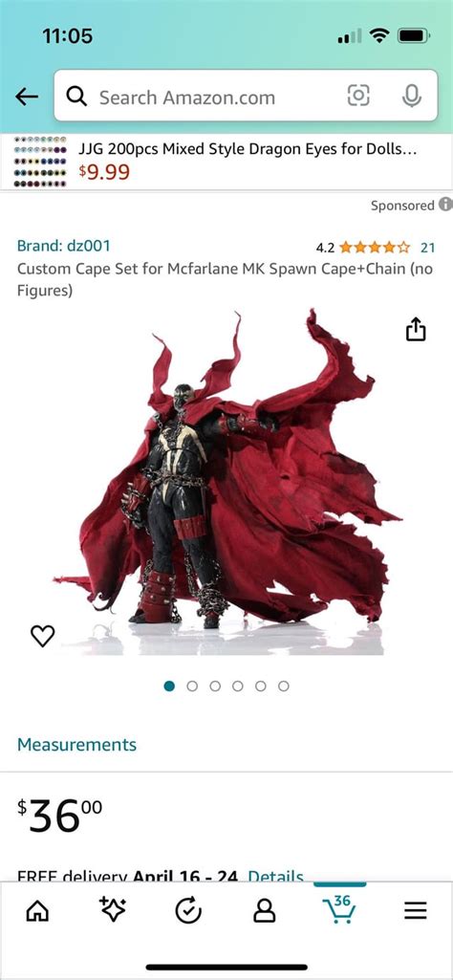Screen dimensions: 453x980
Task: Open JJG Dragon Eyes sponsored product
Action: 226,162
